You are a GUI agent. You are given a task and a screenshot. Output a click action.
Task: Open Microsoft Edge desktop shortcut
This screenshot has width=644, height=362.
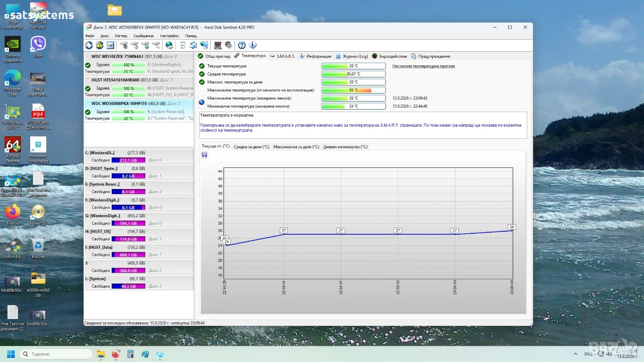click(13, 83)
